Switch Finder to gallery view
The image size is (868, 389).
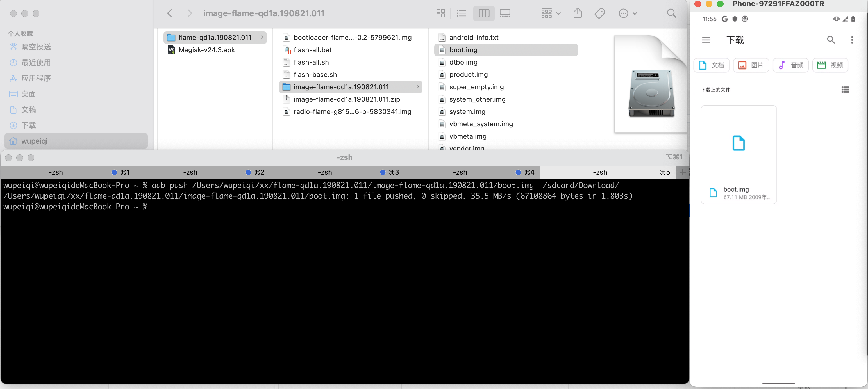(505, 13)
